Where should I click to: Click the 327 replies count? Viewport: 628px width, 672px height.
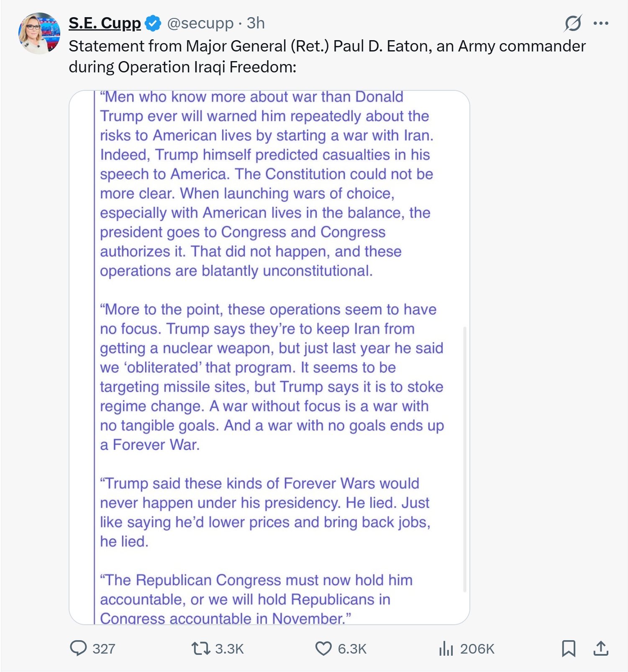[104, 649]
